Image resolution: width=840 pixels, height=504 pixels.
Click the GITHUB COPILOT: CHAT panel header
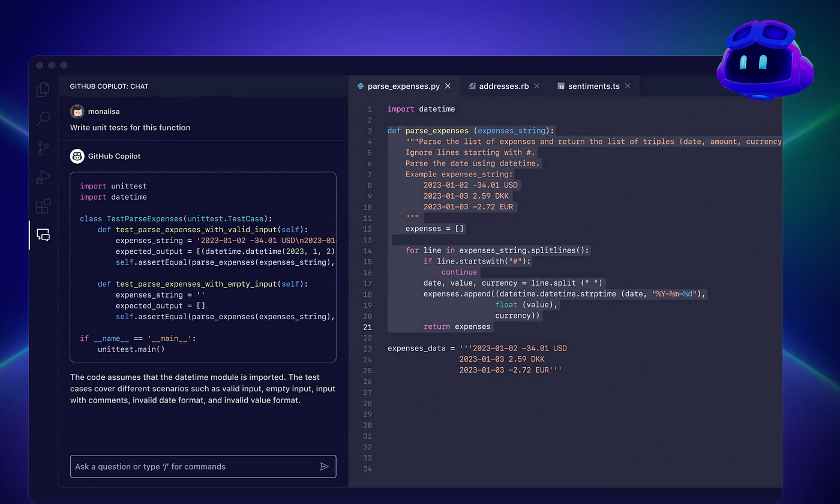(109, 86)
